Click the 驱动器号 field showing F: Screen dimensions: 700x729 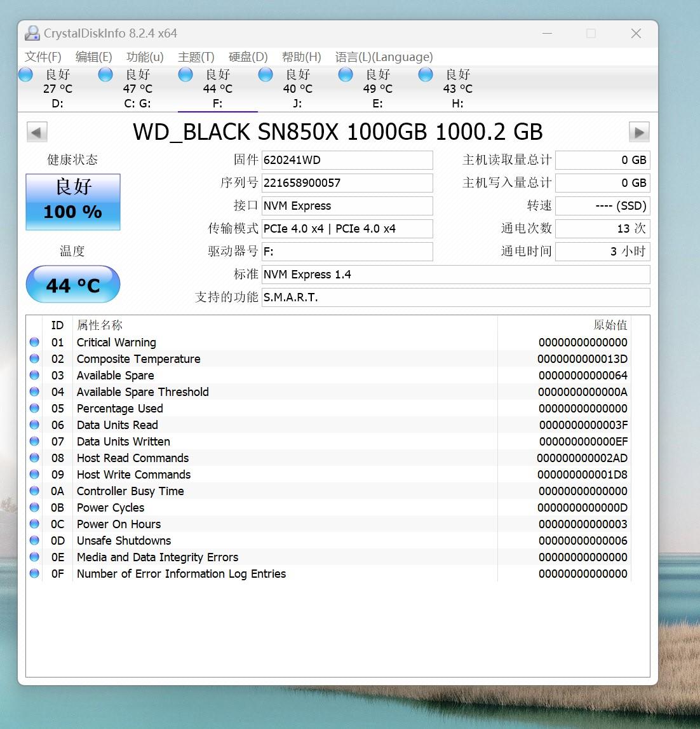click(347, 252)
